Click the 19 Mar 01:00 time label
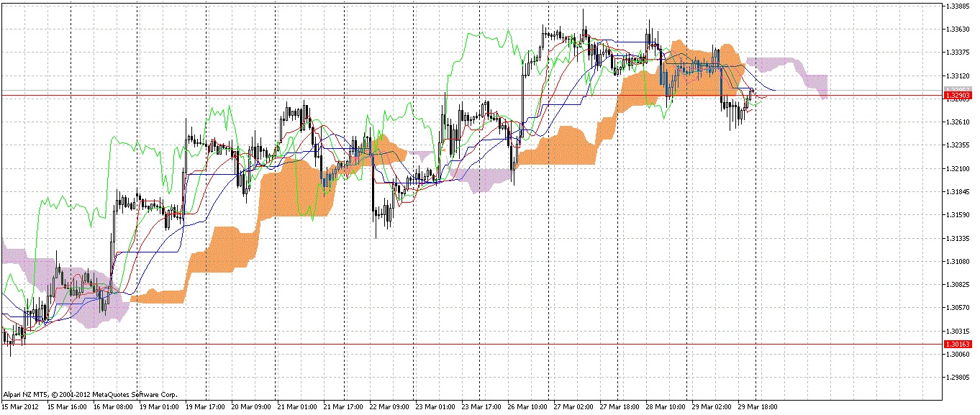980x415 pixels. tap(160, 406)
